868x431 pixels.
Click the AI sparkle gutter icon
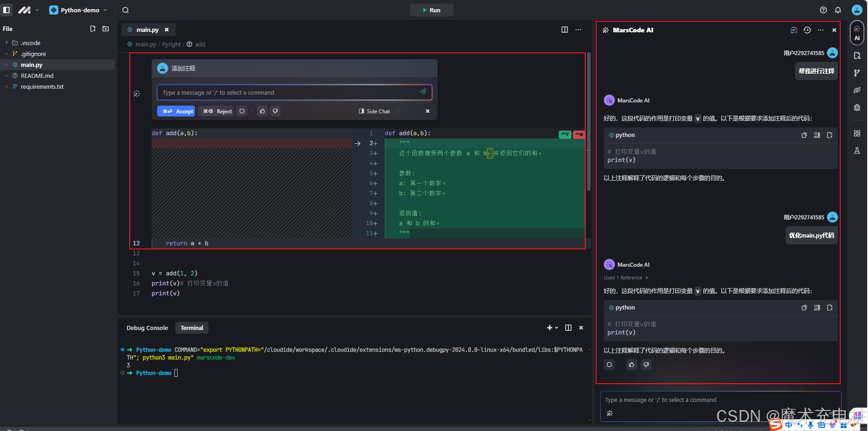(137, 93)
